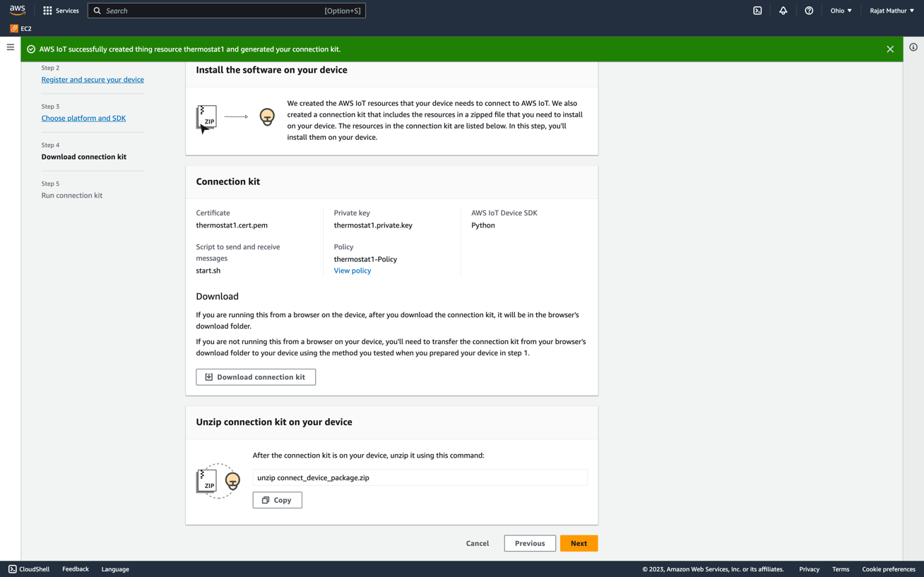Click the Copy button for unzip command
This screenshot has width=924, height=577.
click(x=278, y=500)
